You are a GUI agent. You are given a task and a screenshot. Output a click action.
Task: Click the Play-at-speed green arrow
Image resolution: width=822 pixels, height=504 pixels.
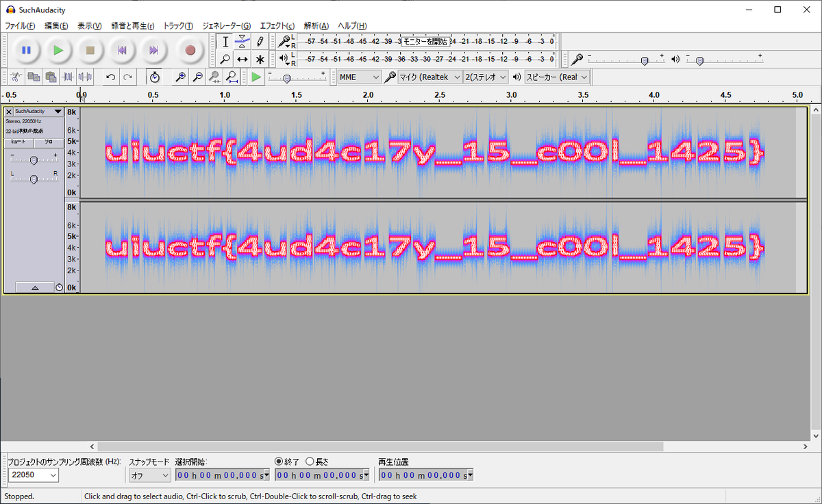pyautogui.click(x=256, y=77)
